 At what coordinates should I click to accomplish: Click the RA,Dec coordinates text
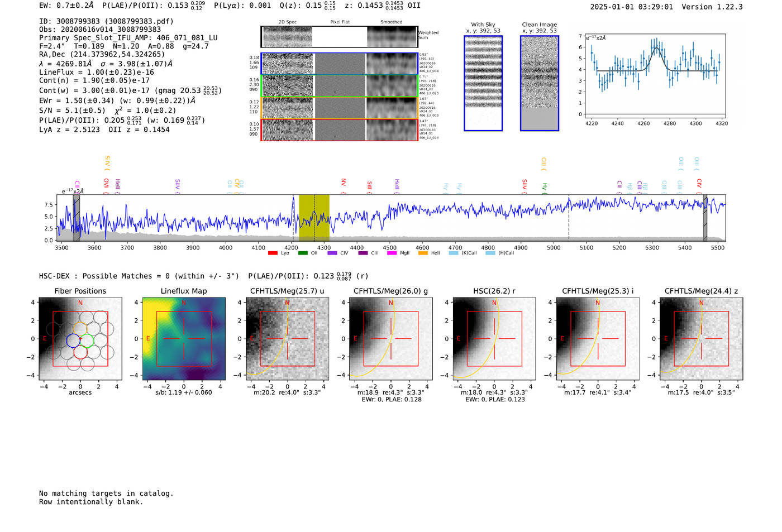tap(102, 54)
